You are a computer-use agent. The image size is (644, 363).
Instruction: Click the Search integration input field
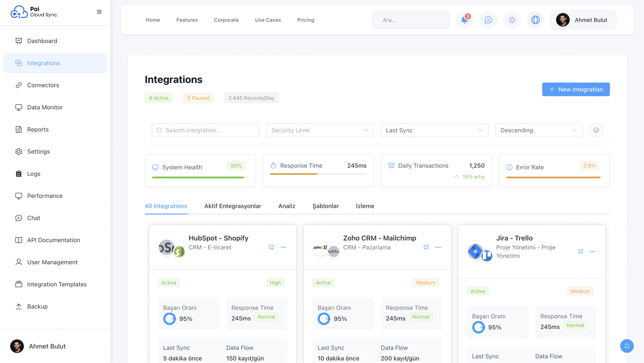[x=205, y=130]
